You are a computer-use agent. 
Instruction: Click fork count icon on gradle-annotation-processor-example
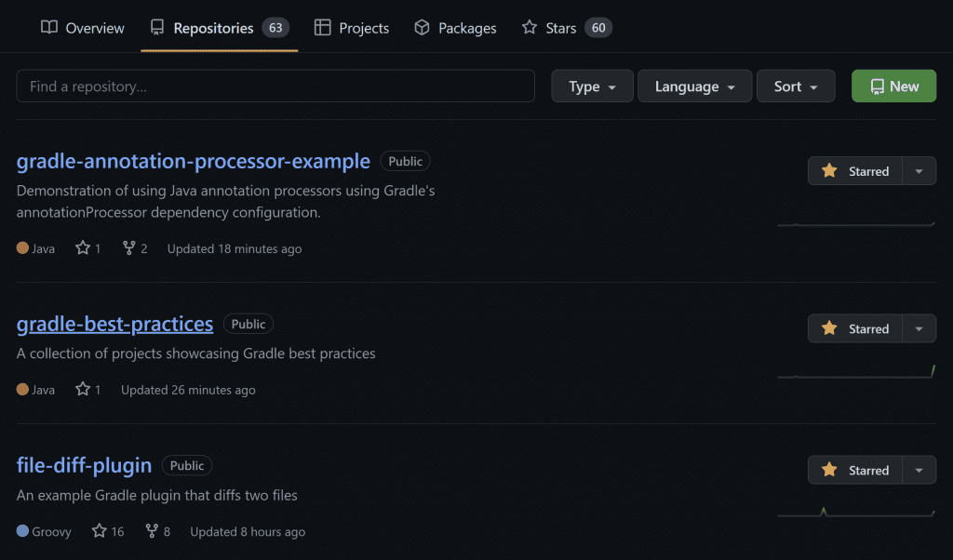pyautogui.click(x=129, y=248)
